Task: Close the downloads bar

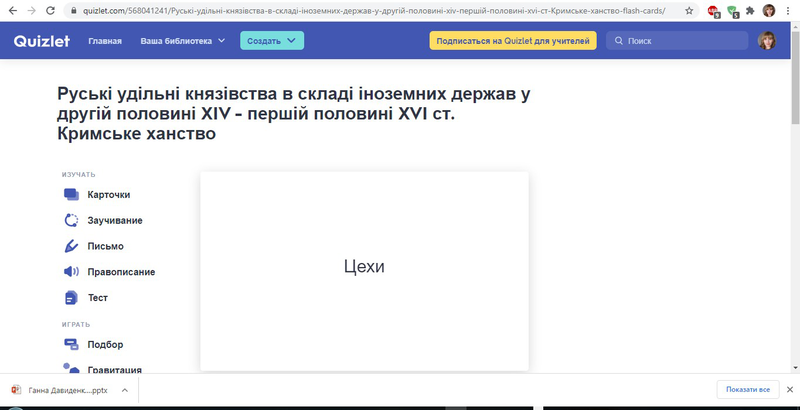Action: click(x=790, y=390)
